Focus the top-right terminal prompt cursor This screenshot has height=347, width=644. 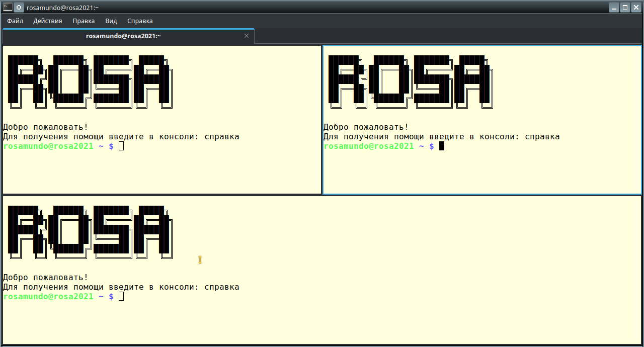[x=442, y=146]
